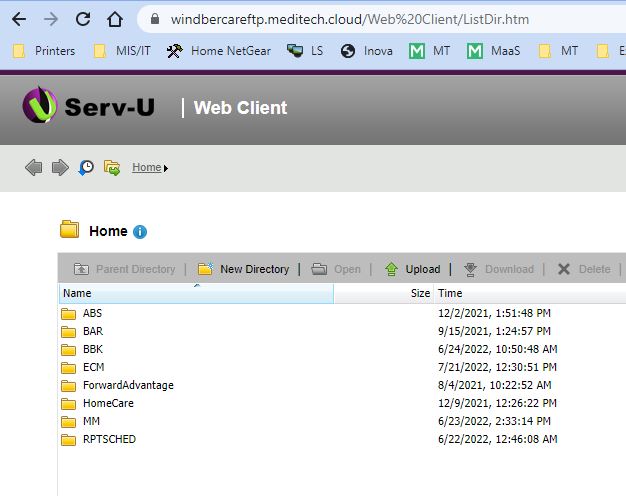Select the RPTSCHED folder row
Viewport: 626px width, 496px height.
pyautogui.click(x=108, y=439)
